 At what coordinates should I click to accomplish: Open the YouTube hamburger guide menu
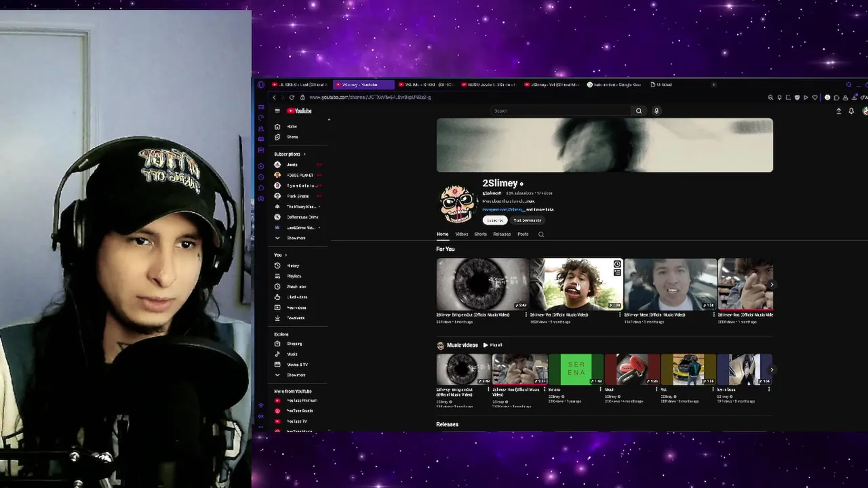277,111
